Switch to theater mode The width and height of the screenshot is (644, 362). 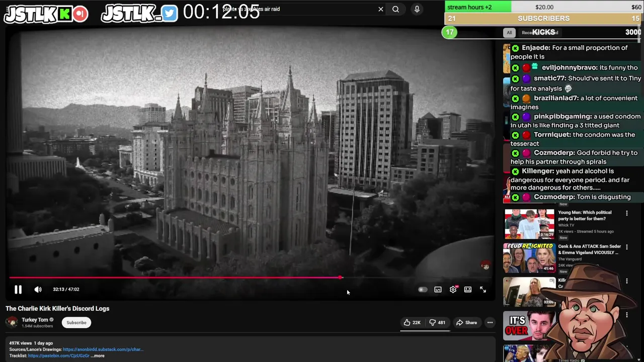[468, 290]
